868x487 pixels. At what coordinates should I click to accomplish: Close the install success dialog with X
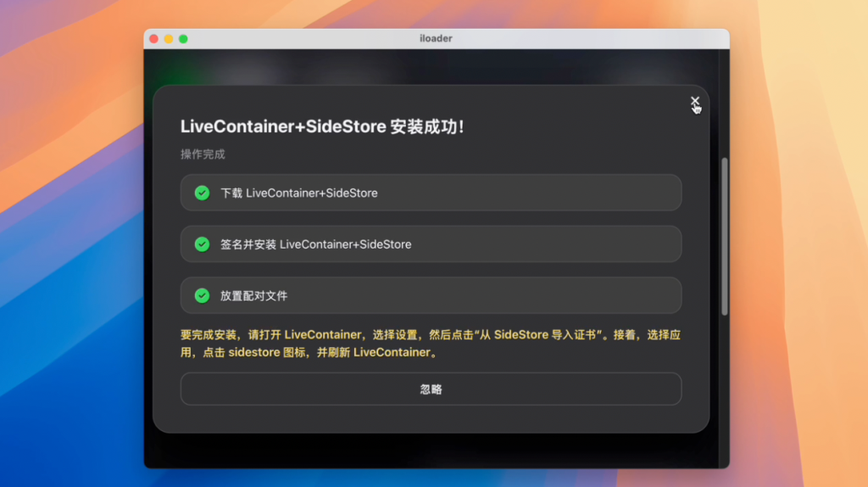pyautogui.click(x=695, y=102)
